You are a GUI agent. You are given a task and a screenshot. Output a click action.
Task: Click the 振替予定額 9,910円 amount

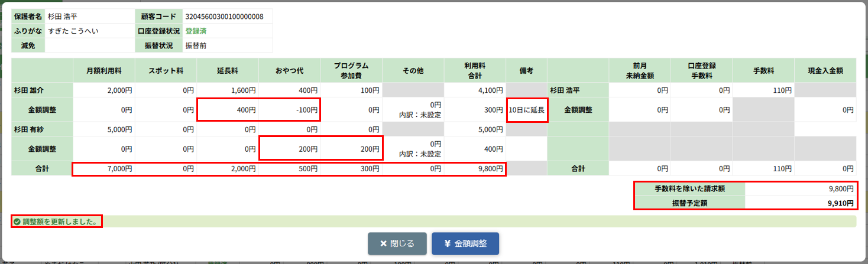tap(840, 203)
